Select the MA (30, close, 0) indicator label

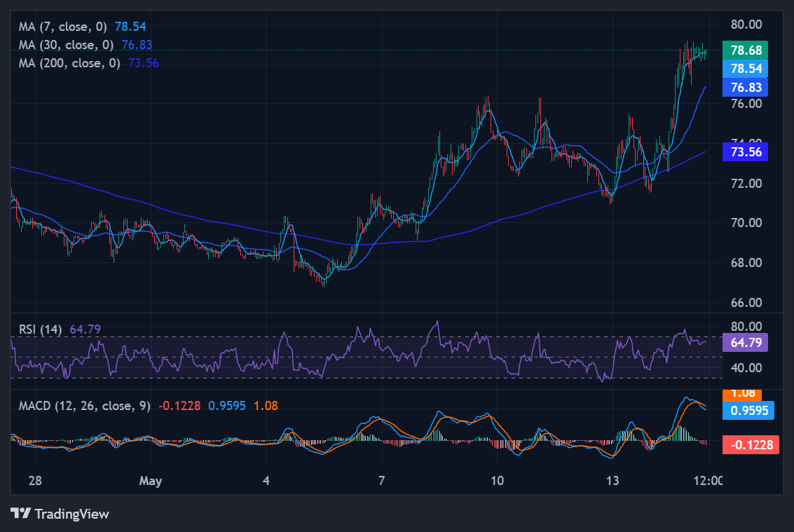pyautogui.click(x=67, y=45)
